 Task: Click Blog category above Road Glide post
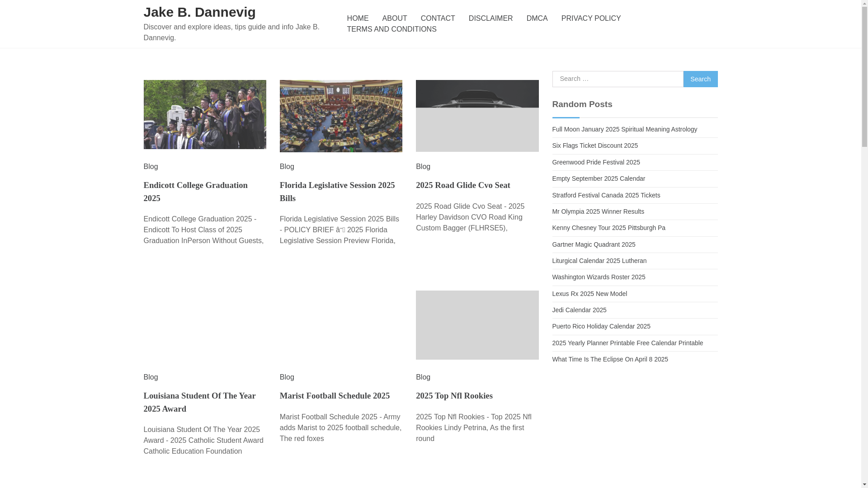click(x=423, y=167)
